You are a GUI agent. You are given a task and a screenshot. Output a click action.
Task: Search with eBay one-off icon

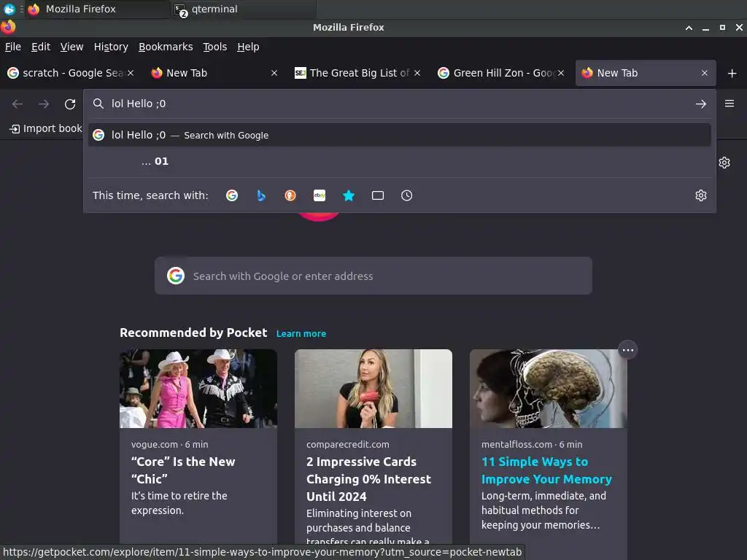pos(320,195)
